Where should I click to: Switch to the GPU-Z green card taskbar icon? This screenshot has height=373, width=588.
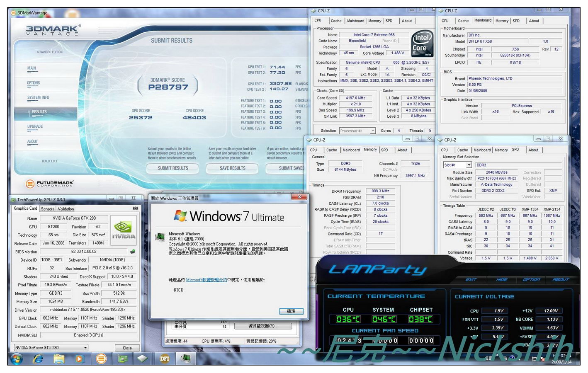click(122, 358)
